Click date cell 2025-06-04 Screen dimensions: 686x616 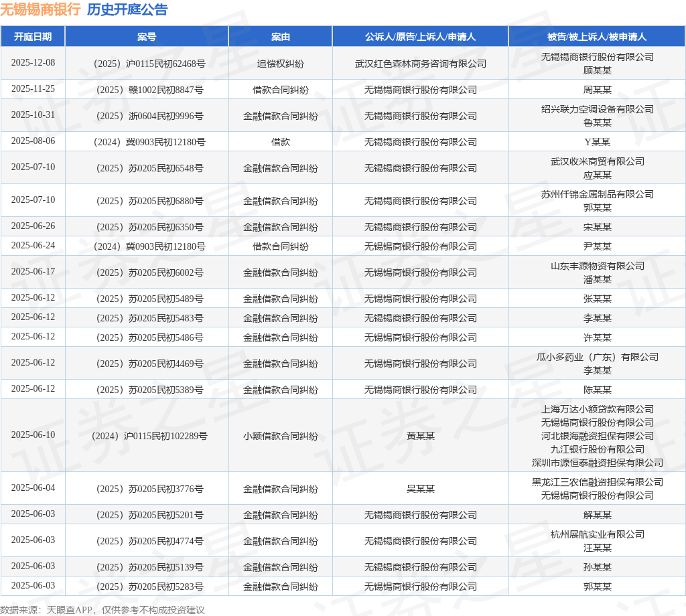(33, 487)
